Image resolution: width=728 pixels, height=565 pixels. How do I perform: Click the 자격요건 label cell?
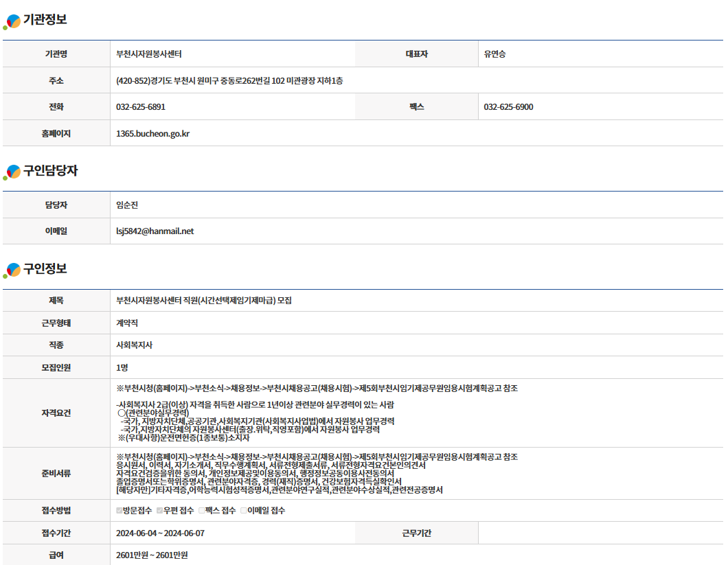(x=56, y=413)
